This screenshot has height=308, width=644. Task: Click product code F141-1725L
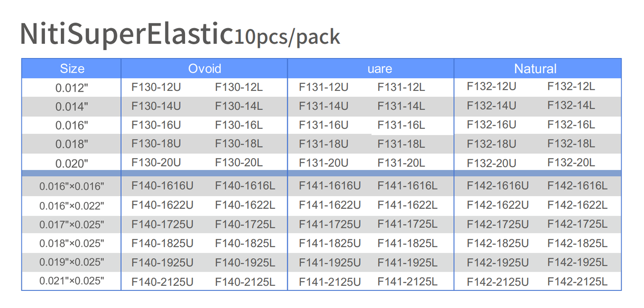[407, 224]
